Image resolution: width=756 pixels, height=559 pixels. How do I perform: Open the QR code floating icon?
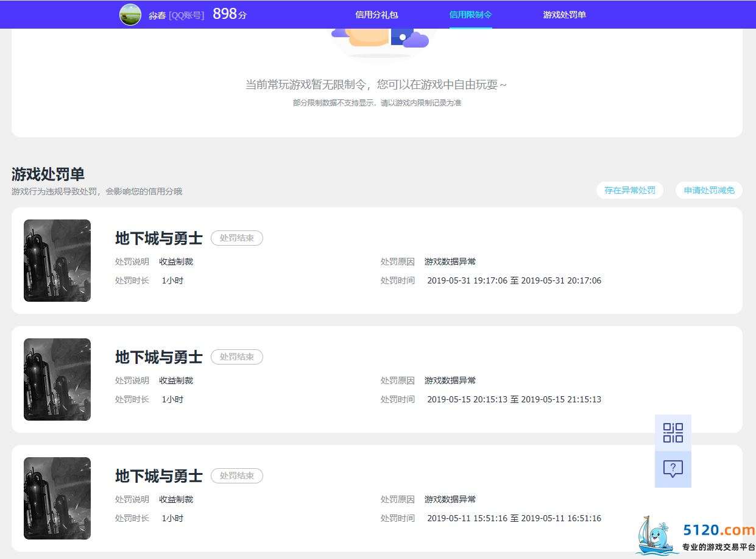pos(673,433)
